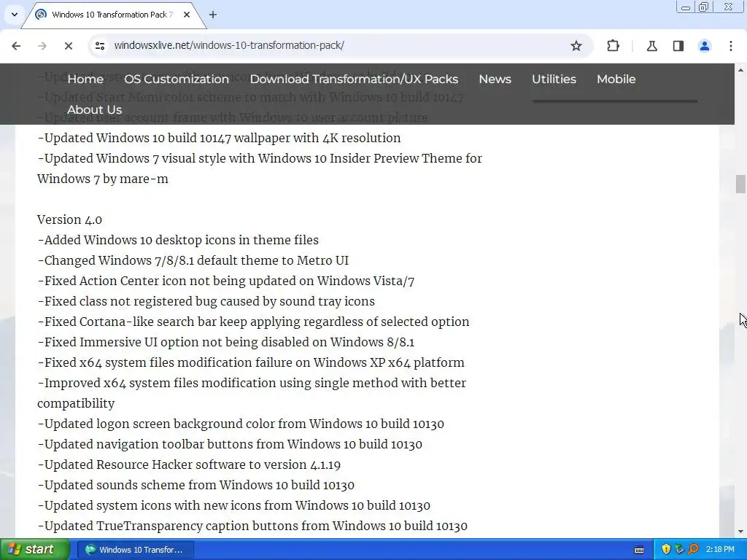
Task: Click '-Changed Windows 7/8/8.1 default theme to Metro UI'
Action: point(193,260)
